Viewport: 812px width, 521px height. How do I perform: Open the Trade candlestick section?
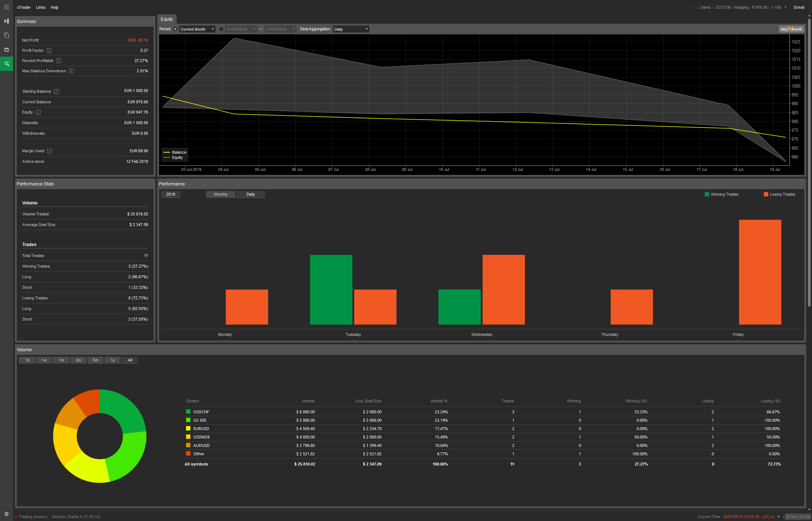point(7,21)
